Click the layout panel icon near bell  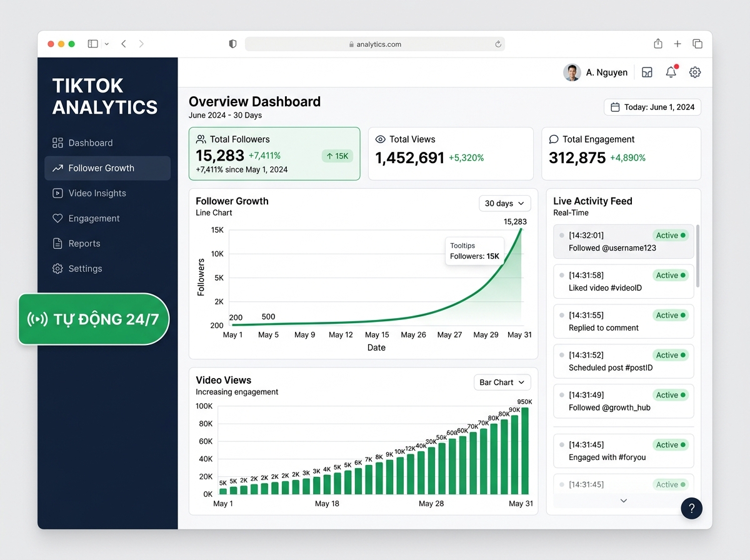647,72
